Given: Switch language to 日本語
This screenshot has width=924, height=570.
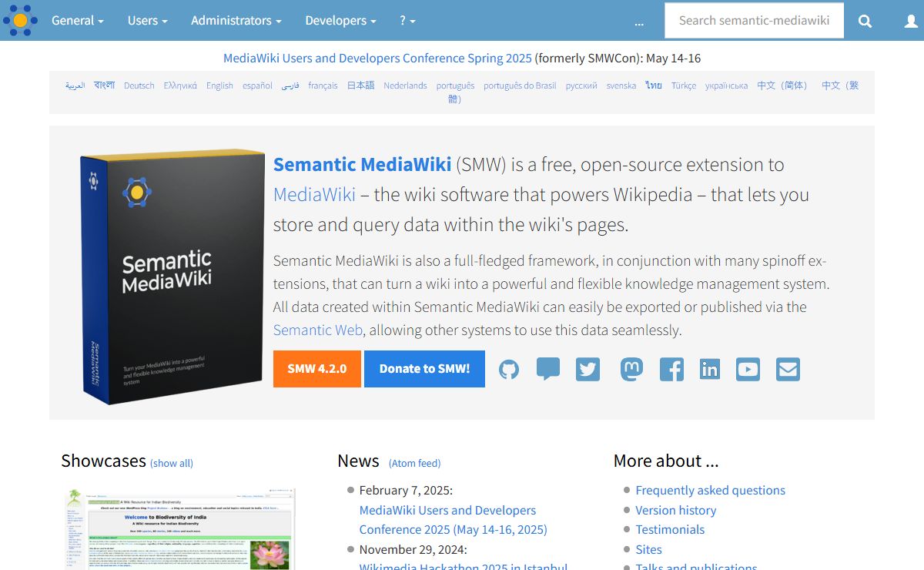Looking at the screenshot, I should pyautogui.click(x=360, y=85).
